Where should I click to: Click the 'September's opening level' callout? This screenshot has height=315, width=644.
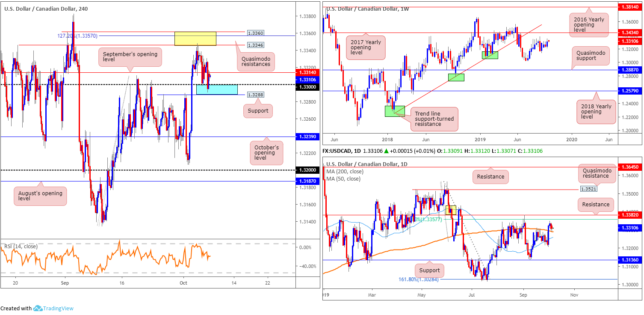coord(130,57)
